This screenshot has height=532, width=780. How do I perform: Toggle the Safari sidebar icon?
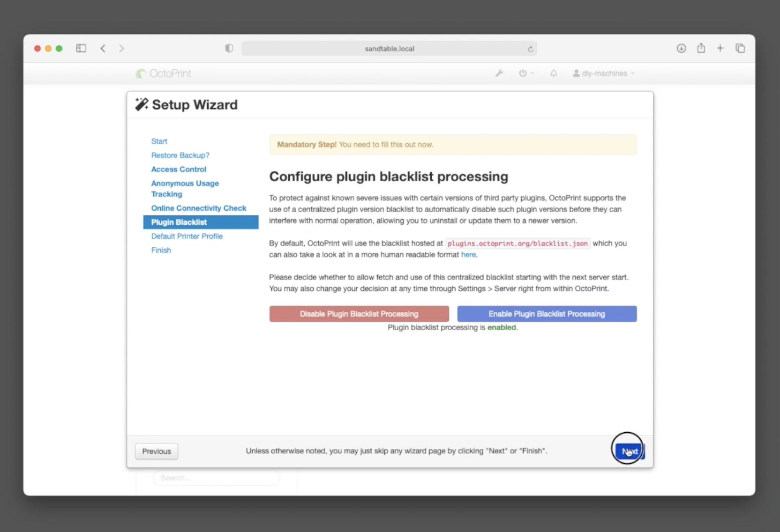coord(81,48)
